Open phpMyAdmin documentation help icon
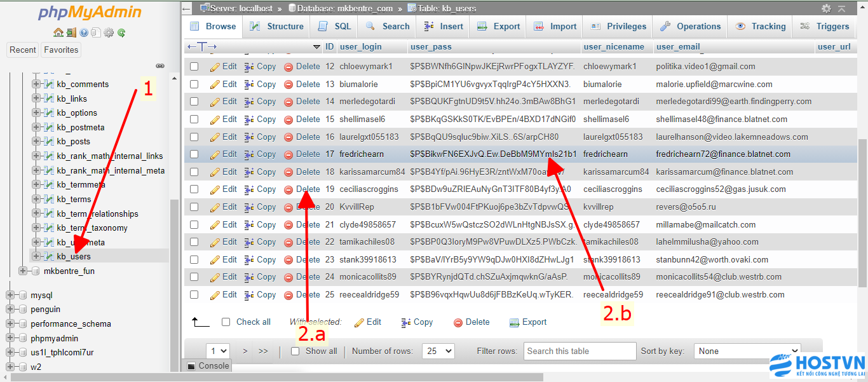Viewport: 868px width, 382px height. 84,32
